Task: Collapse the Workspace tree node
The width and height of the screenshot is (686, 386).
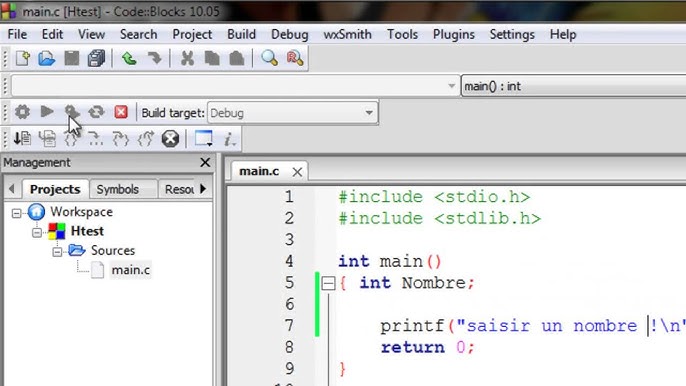Action: pyautogui.click(x=17, y=213)
